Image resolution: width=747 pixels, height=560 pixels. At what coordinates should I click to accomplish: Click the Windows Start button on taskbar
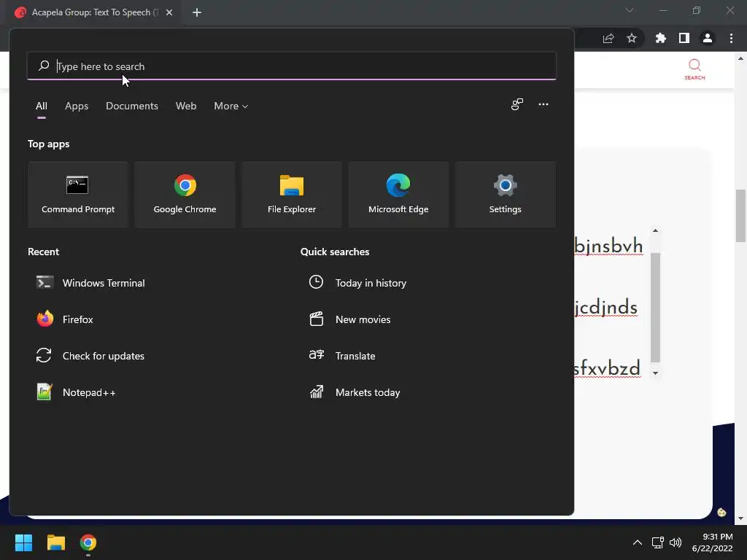point(23,542)
